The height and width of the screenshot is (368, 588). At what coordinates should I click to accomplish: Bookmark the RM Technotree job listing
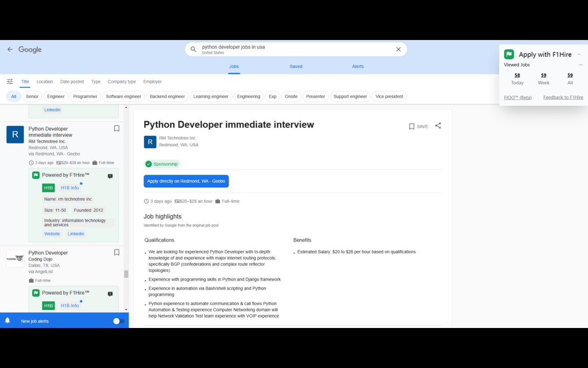coord(117,128)
